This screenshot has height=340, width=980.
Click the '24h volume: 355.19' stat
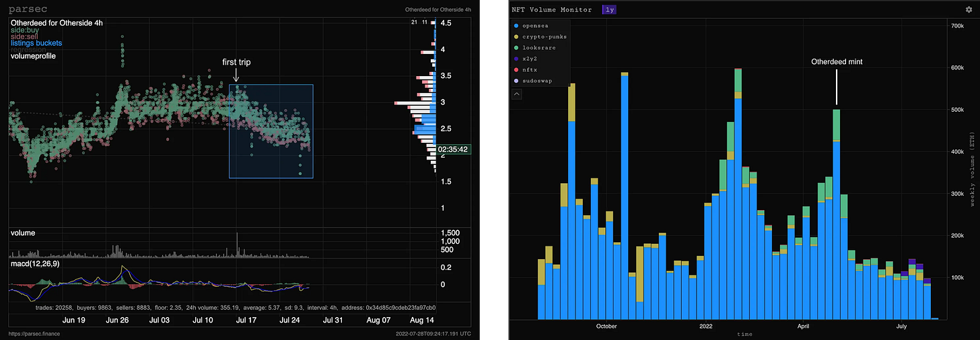tap(213, 308)
